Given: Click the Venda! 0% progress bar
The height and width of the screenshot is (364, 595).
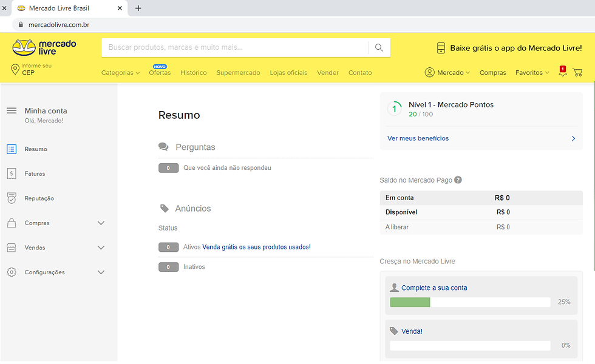Looking at the screenshot, I should 470,345.
